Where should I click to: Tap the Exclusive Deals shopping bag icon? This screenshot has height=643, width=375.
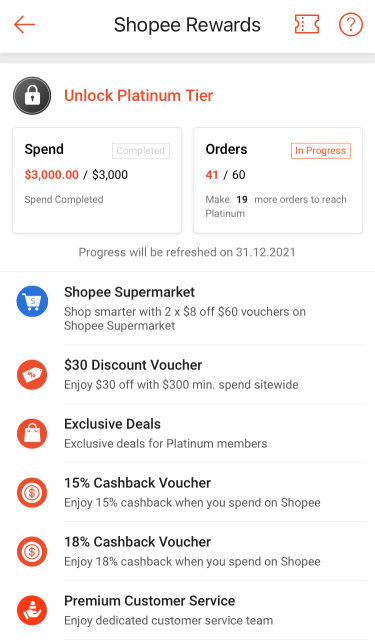coord(32,433)
